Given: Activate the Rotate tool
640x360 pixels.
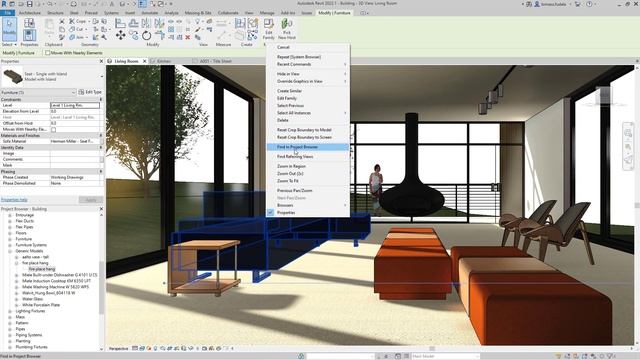Looking at the screenshot, I should coord(146,36).
